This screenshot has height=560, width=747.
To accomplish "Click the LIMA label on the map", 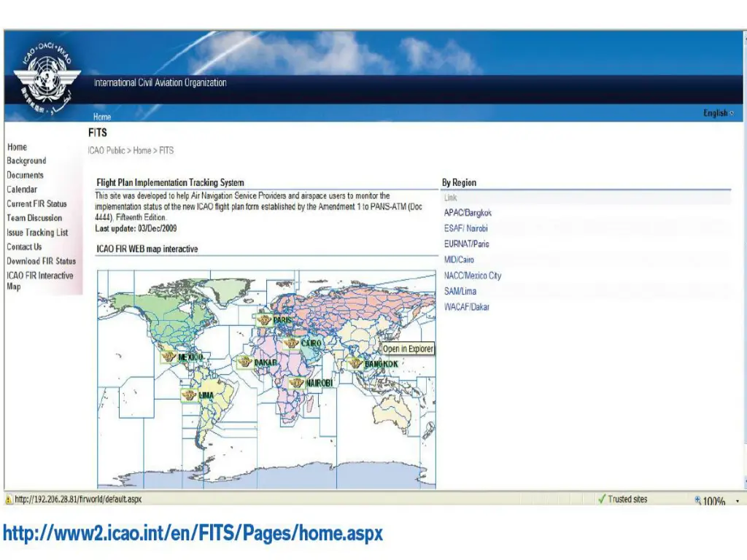I will pyautogui.click(x=206, y=395).
